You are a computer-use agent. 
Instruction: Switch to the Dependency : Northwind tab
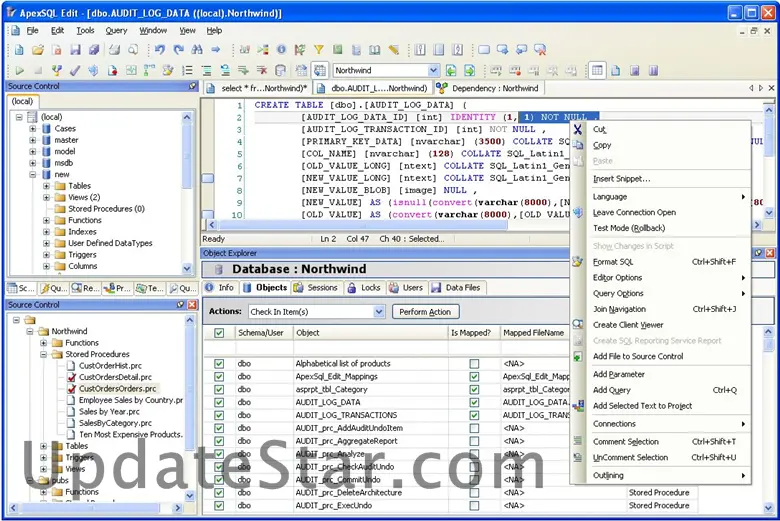[x=488, y=88]
